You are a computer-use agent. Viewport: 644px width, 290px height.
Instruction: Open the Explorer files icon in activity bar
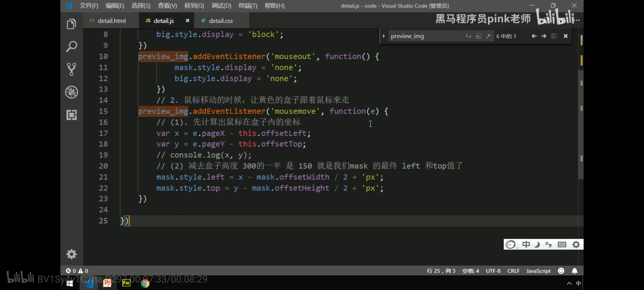(71, 24)
